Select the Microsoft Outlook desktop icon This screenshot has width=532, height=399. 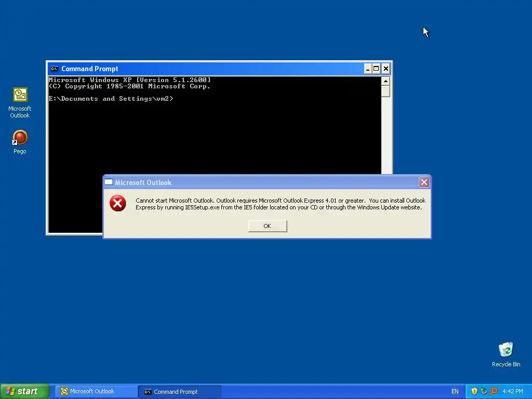point(20,103)
